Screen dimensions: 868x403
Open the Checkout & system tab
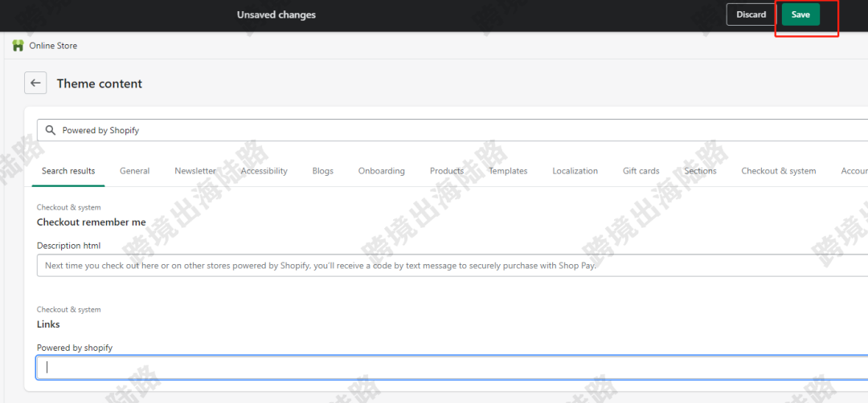tap(778, 171)
